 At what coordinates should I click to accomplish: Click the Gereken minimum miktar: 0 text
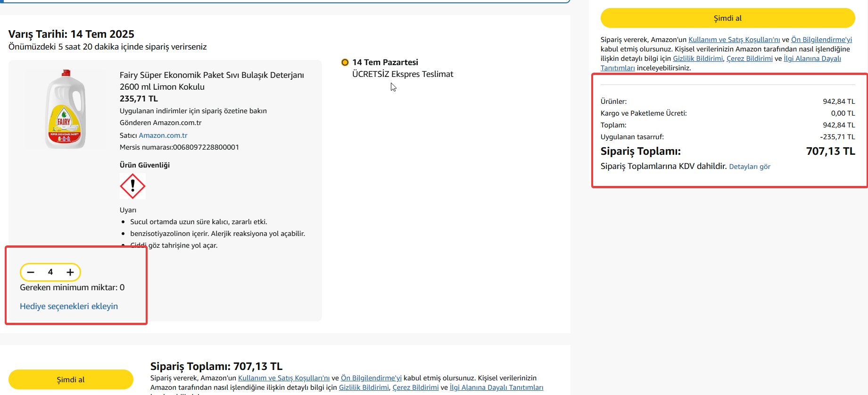(72, 287)
